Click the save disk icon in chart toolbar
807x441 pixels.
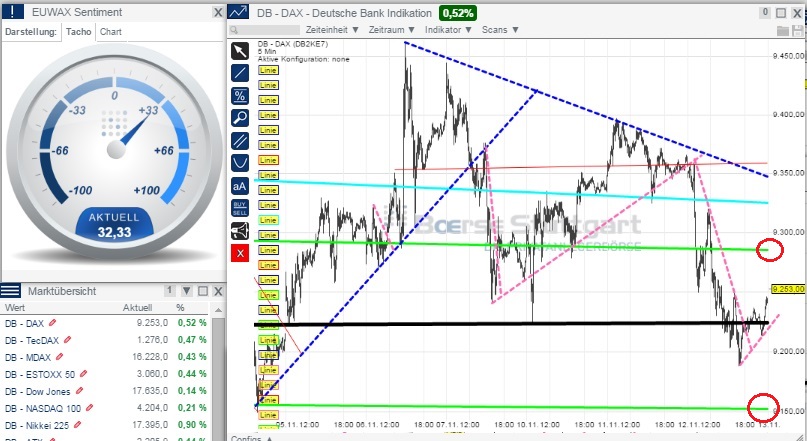(798, 30)
